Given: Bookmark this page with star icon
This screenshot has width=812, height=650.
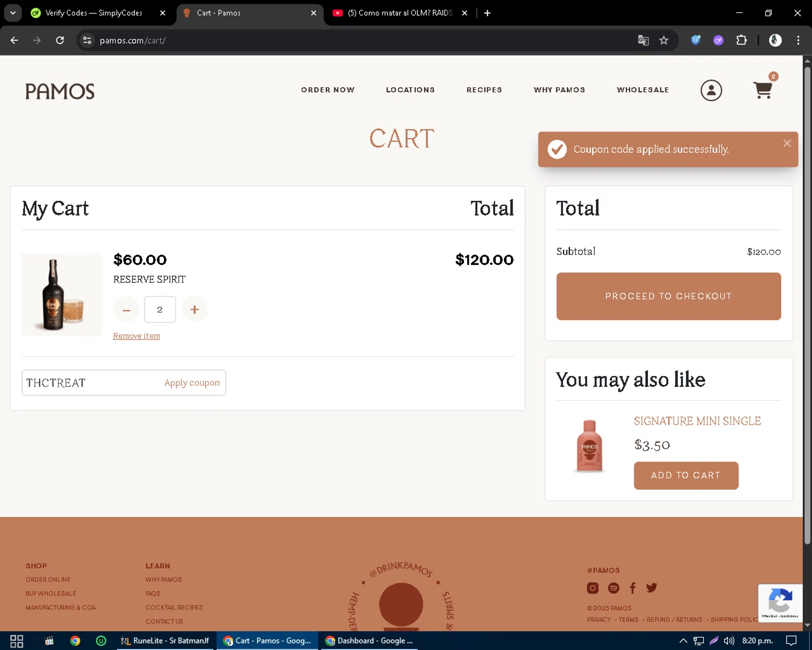Looking at the screenshot, I should [664, 40].
